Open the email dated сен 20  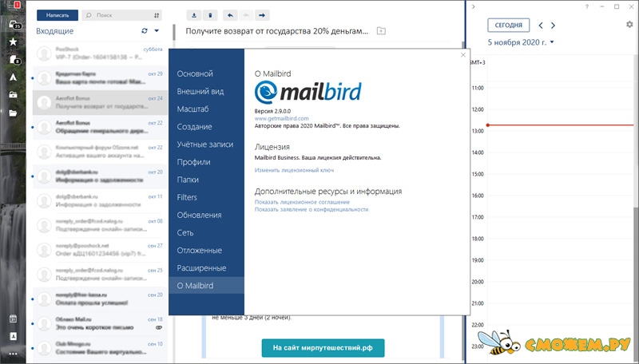(x=100, y=299)
